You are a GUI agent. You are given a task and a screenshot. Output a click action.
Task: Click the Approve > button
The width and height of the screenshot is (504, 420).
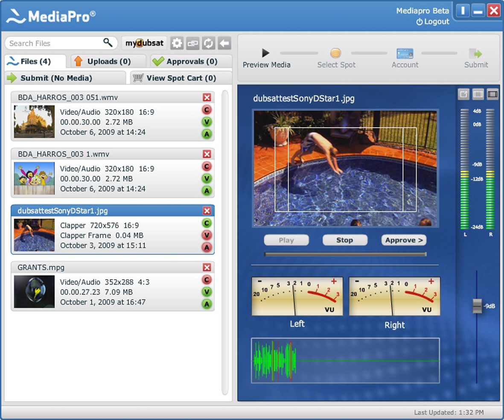coord(404,240)
